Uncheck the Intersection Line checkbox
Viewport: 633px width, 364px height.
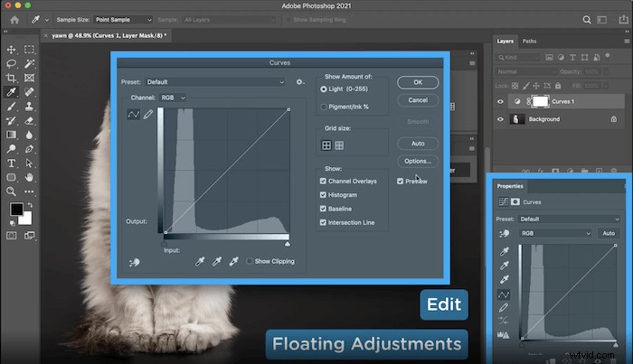[x=323, y=222]
